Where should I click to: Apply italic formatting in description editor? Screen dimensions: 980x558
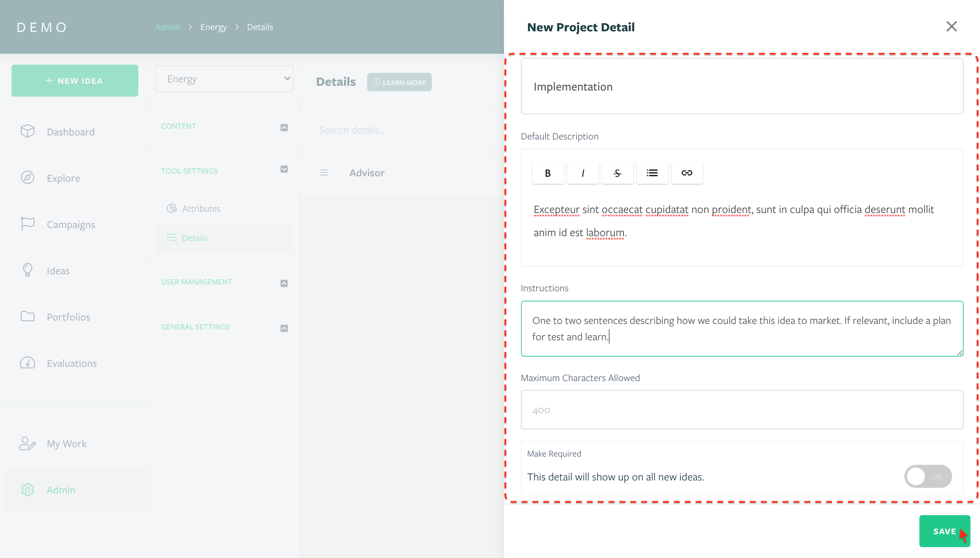click(x=583, y=173)
